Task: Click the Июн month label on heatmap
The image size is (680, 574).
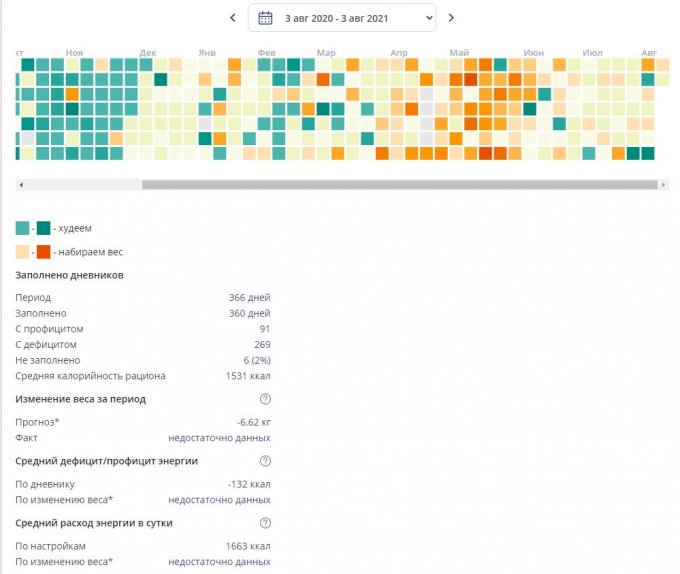Action: [x=533, y=52]
